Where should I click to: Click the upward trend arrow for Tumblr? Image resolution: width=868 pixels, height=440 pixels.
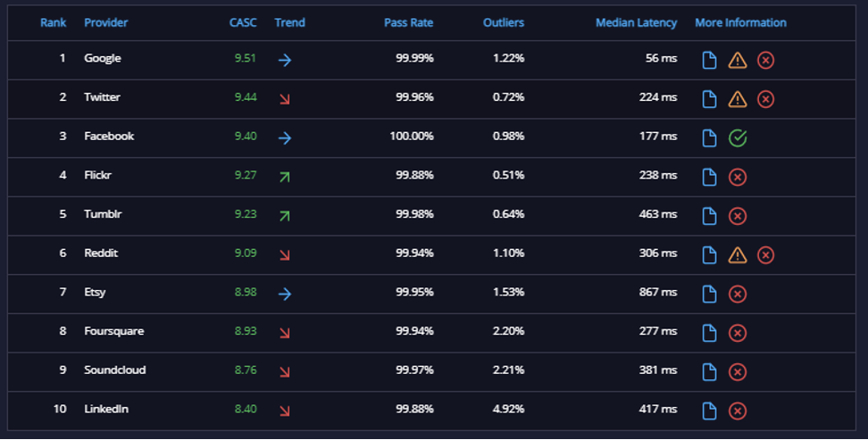pos(285,216)
